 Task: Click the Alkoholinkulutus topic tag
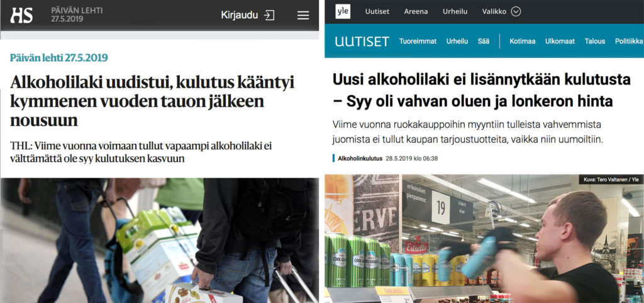pyautogui.click(x=360, y=158)
